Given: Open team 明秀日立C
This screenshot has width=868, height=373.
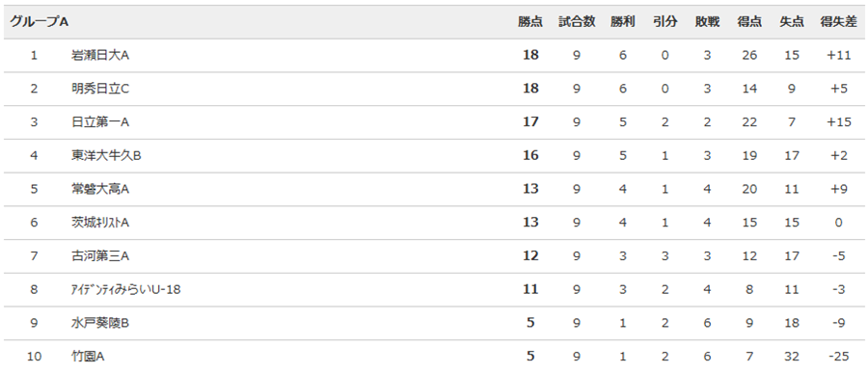Looking at the screenshot, I should [x=100, y=89].
